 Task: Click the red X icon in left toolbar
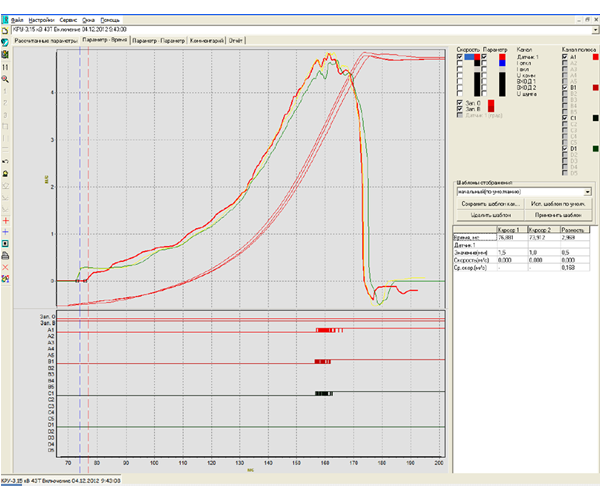pyautogui.click(x=5, y=267)
